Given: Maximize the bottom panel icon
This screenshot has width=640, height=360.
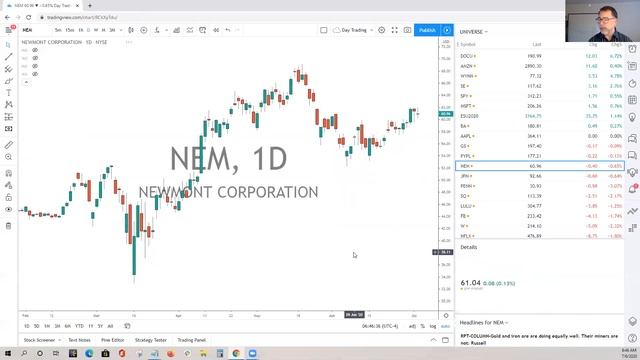Looking at the screenshot, I should tap(445, 340).
